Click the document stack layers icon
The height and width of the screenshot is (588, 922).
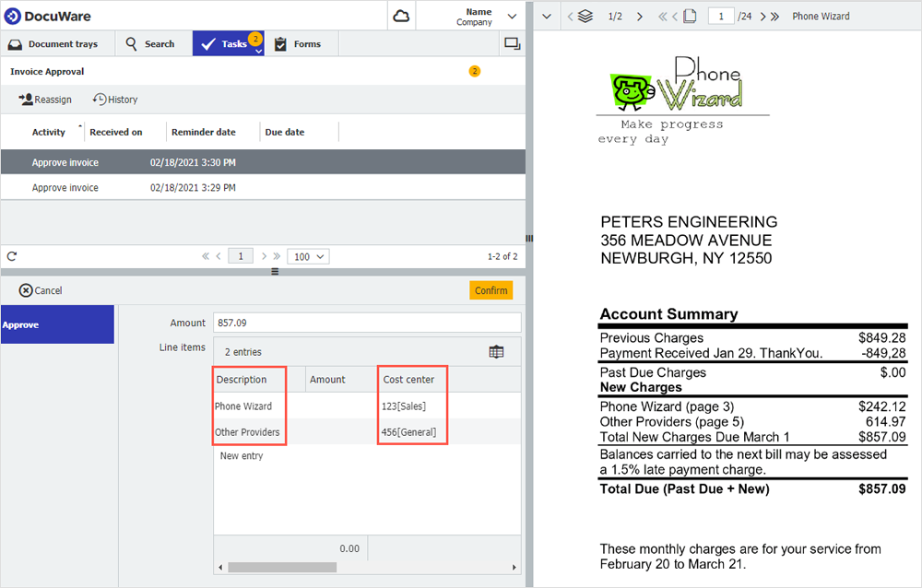(x=585, y=16)
